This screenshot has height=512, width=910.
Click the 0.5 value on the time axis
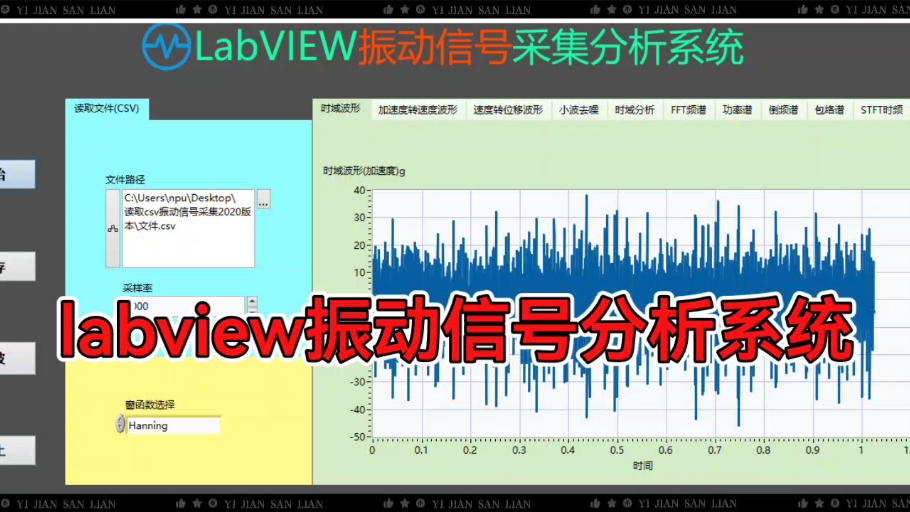(617, 450)
